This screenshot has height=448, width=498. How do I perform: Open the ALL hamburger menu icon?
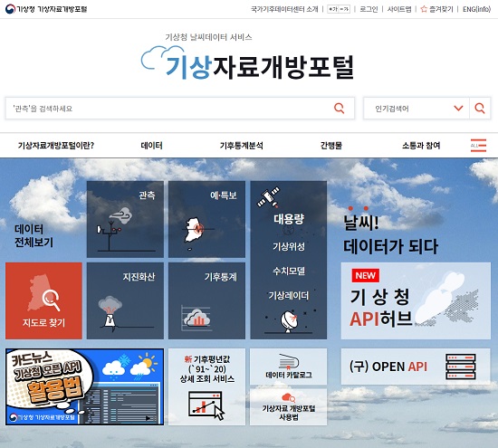click(478, 146)
